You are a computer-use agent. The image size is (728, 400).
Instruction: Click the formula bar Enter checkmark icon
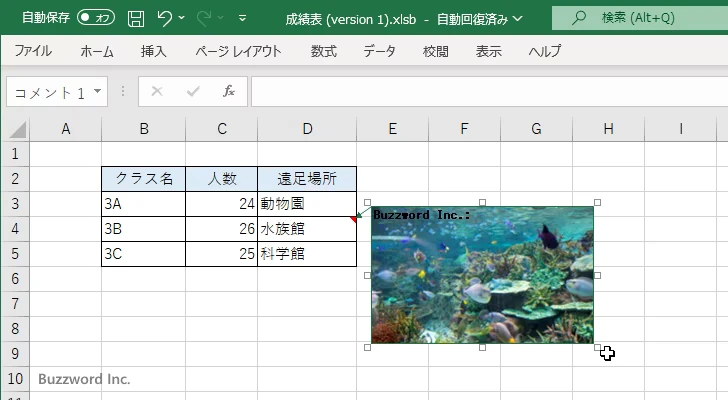[193, 91]
